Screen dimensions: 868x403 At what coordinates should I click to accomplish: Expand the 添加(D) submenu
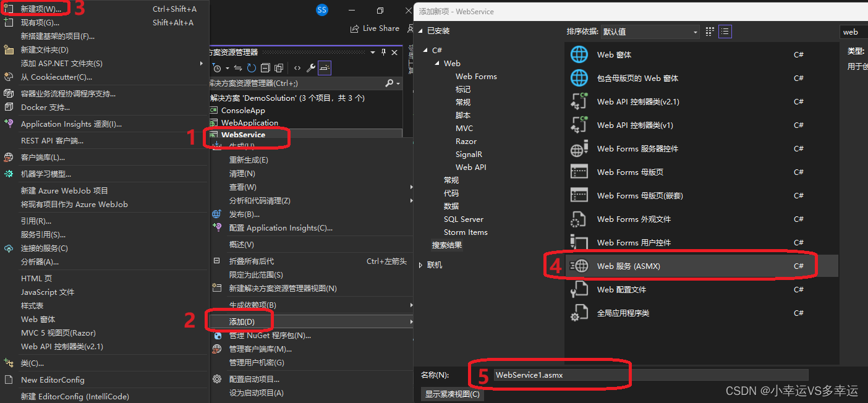pos(312,321)
